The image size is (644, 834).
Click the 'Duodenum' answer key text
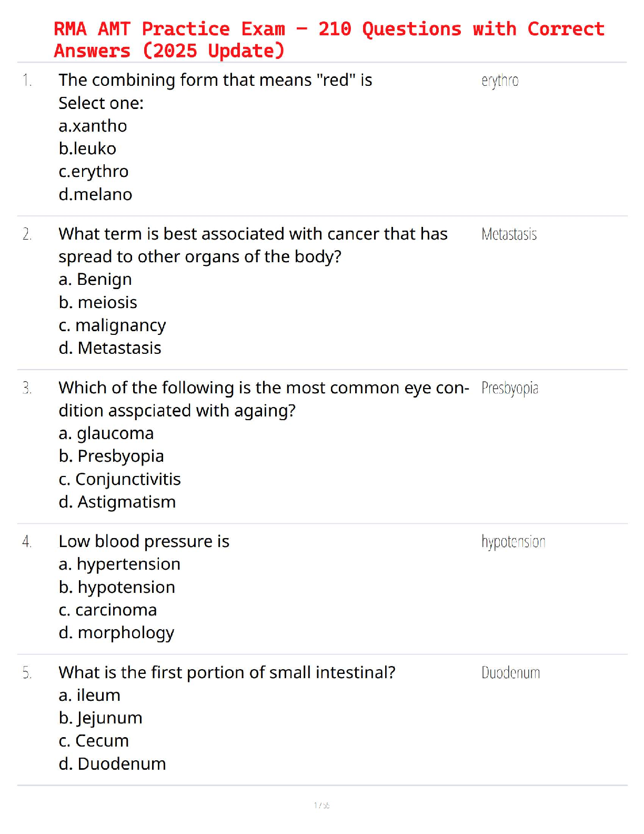click(x=510, y=673)
